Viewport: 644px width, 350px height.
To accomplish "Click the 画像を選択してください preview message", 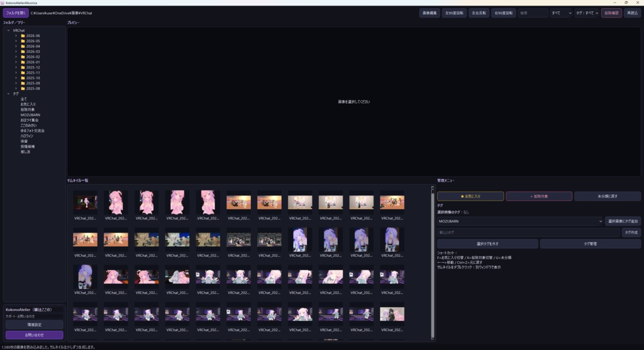I will click(x=353, y=102).
